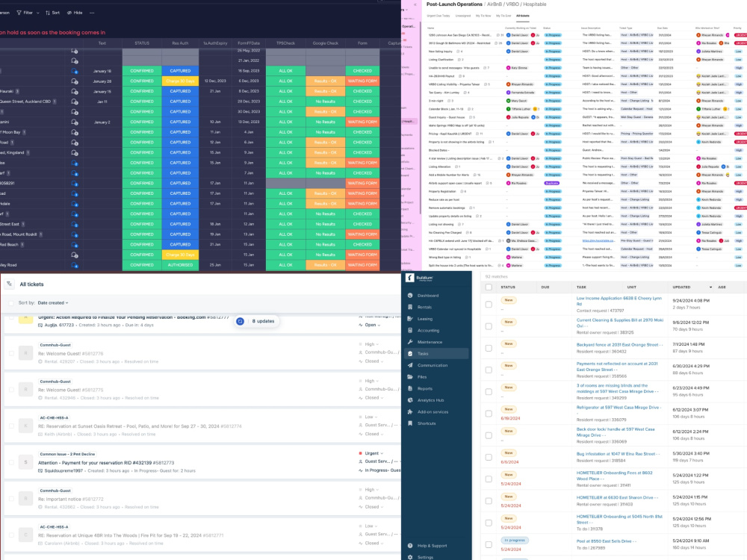Viewport: 747px width, 560px height.
Task: Click the yellow Charge 30 Days cell, January 28 row
Action: click(x=180, y=81)
